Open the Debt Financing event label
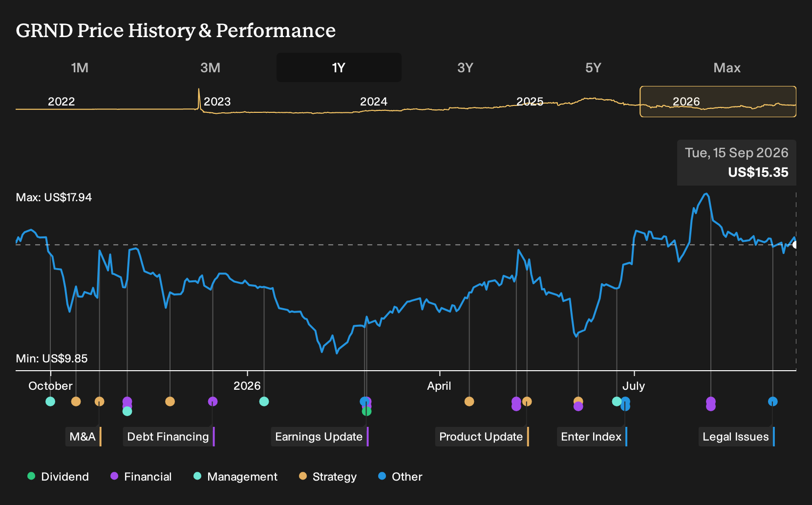This screenshot has width=812, height=505. click(169, 437)
